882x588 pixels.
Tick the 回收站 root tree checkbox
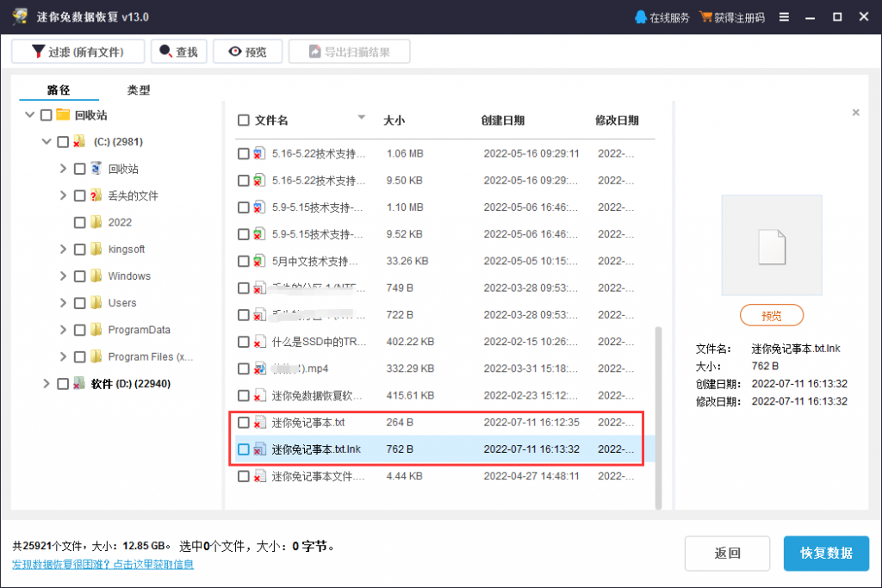(47, 115)
